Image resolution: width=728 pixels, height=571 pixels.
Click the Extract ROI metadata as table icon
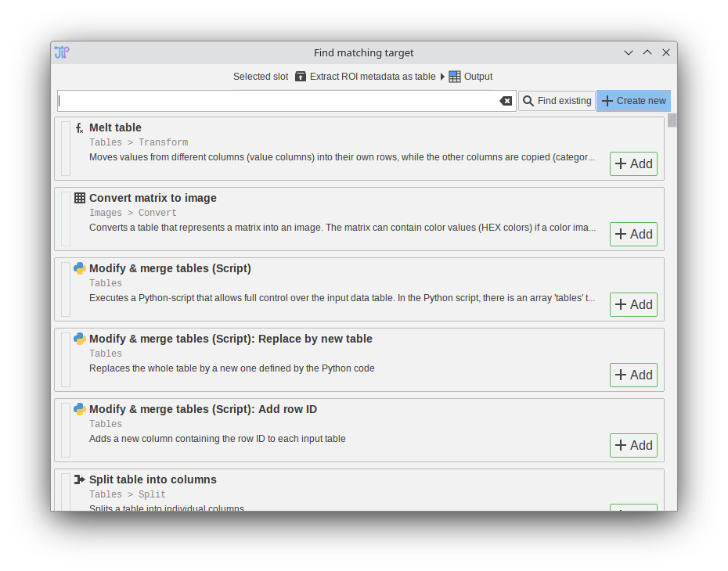point(301,77)
